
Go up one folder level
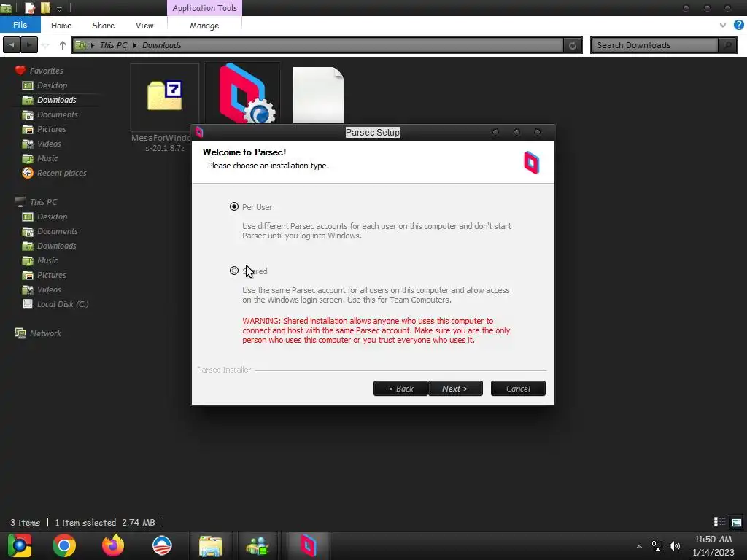click(63, 45)
